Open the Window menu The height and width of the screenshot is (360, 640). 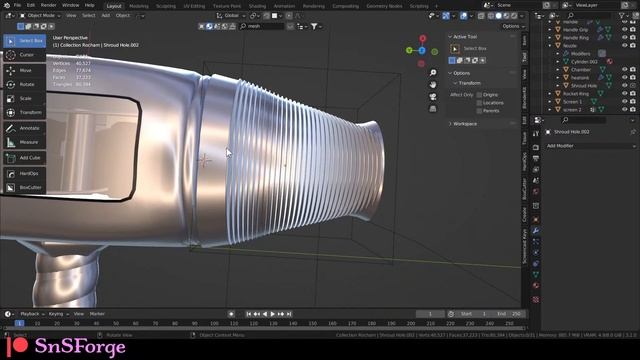click(71, 5)
